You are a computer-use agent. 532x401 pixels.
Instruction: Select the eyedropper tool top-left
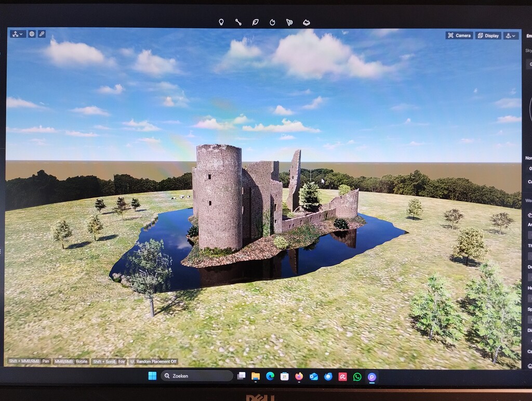pyautogui.click(x=41, y=34)
